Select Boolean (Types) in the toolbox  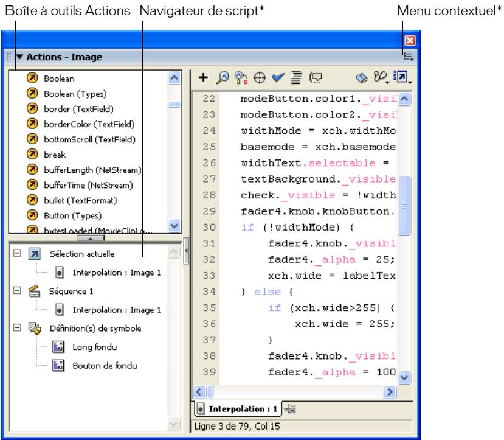point(75,94)
